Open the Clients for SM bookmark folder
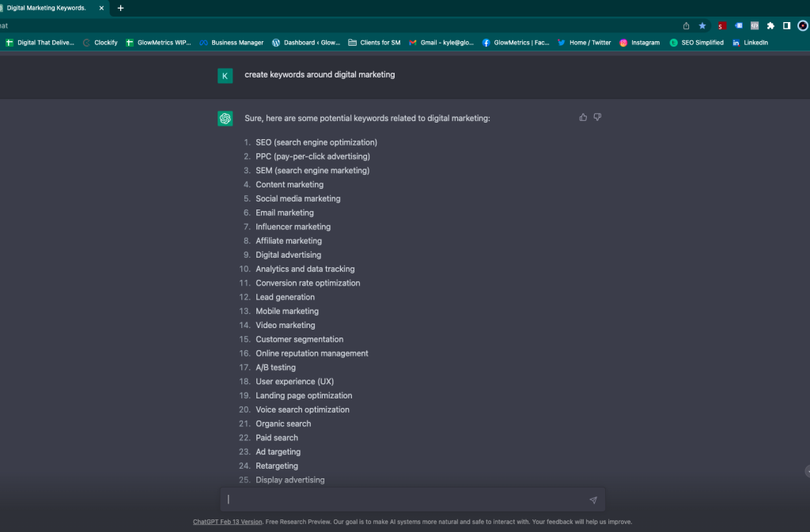This screenshot has height=532, width=810. (374, 43)
